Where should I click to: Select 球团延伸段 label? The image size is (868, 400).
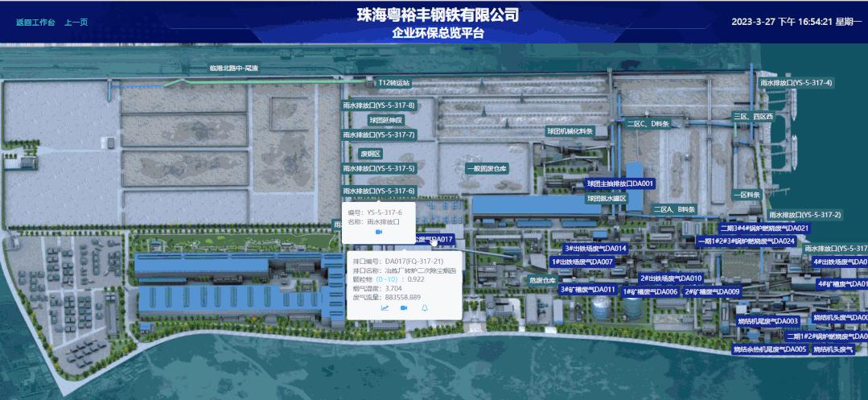[x=387, y=120]
